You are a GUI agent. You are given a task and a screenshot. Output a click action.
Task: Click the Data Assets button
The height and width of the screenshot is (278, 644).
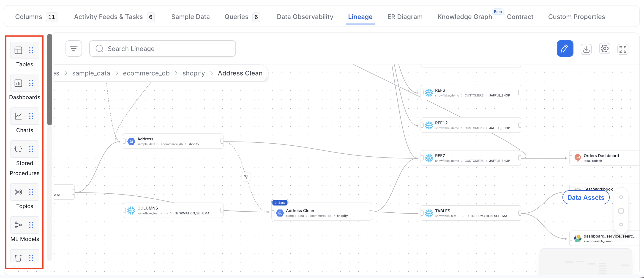[x=586, y=198]
